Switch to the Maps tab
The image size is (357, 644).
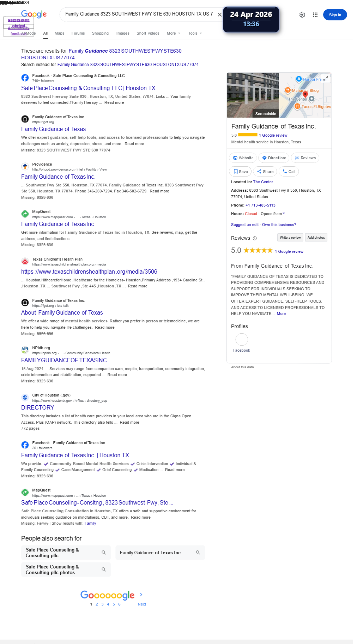click(59, 33)
